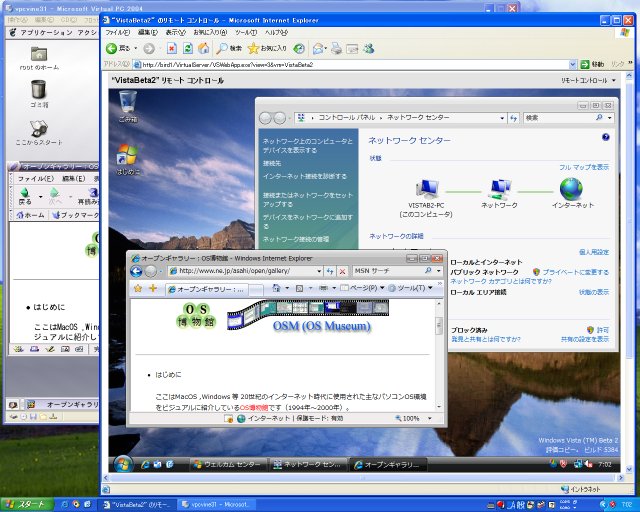Click 状態の表示 link in Network Center
The width and height of the screenshot is (640, 512).
[594, 292]
